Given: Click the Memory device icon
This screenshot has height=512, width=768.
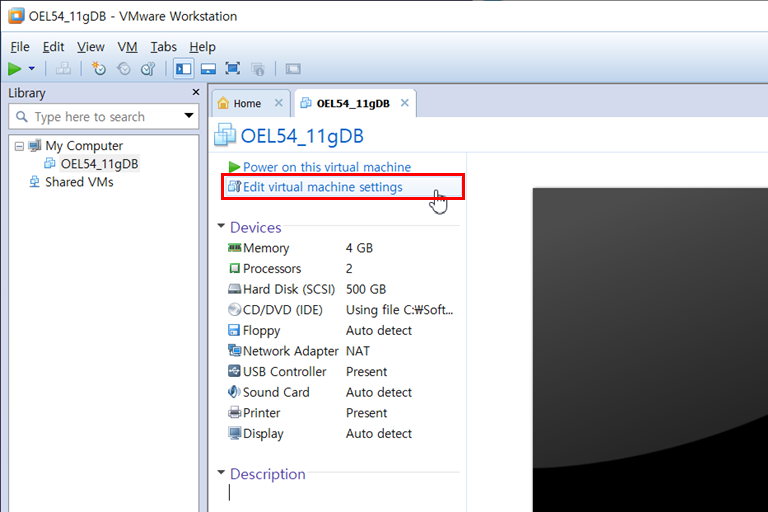Looking at the screenshot, I should click(234, 247).
